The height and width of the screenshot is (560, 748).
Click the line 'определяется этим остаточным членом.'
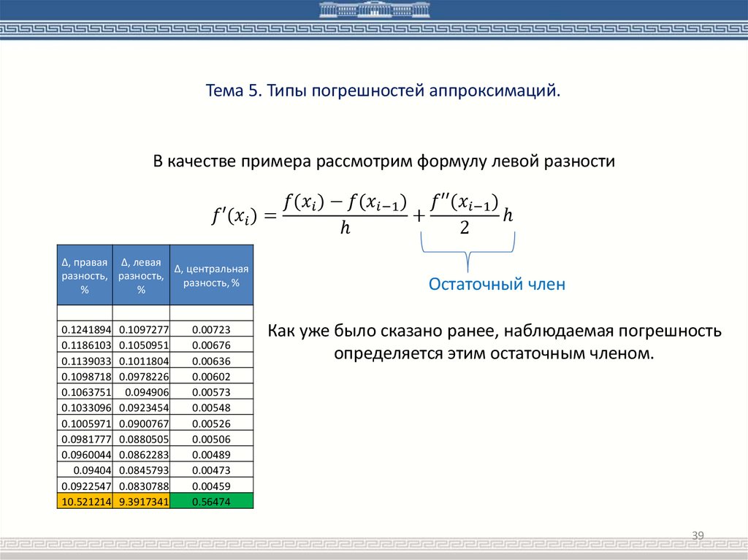click(494, 353)
